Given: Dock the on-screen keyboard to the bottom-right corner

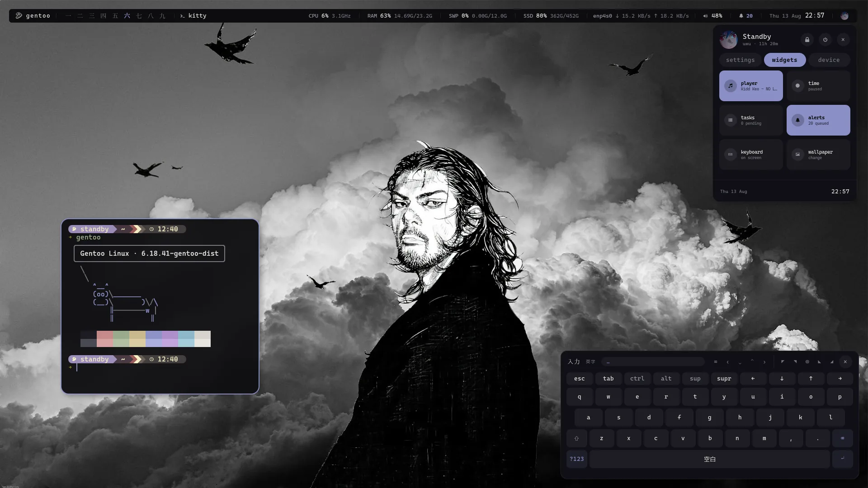Looking at the screenshot, I should pyautogui.click(x=831, y=361).
